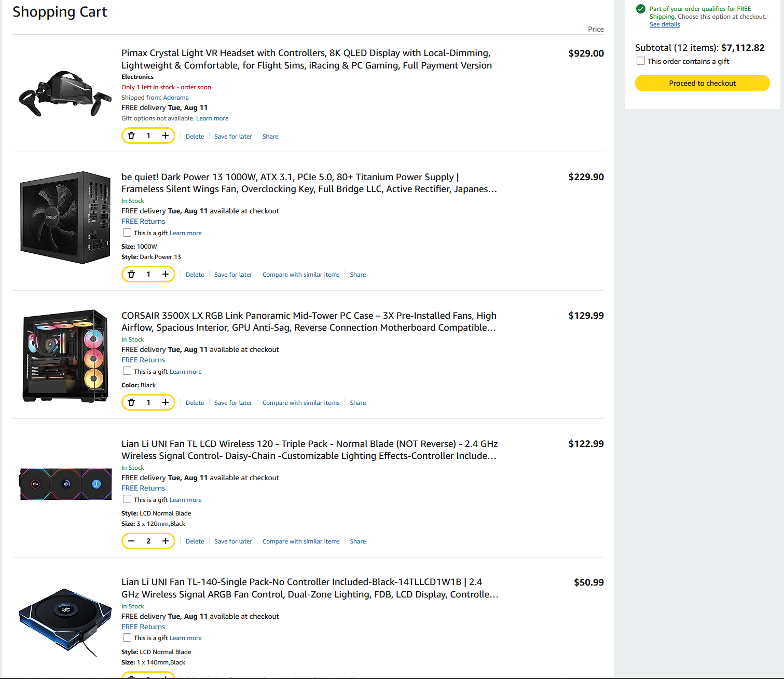Open be quiet! Dark Power 13 product title

point(309,183)
